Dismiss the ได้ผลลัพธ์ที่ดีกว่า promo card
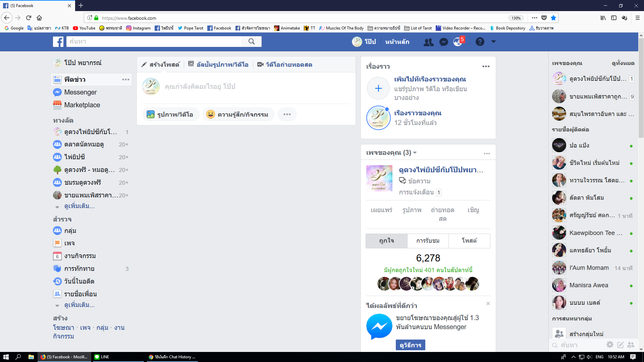 (488, 304)
